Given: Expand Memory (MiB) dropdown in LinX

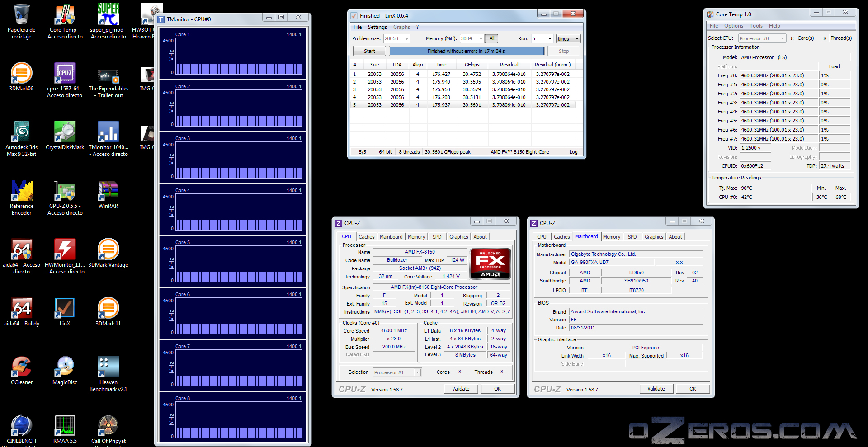Looking at the screenshot, I should 481,39.
